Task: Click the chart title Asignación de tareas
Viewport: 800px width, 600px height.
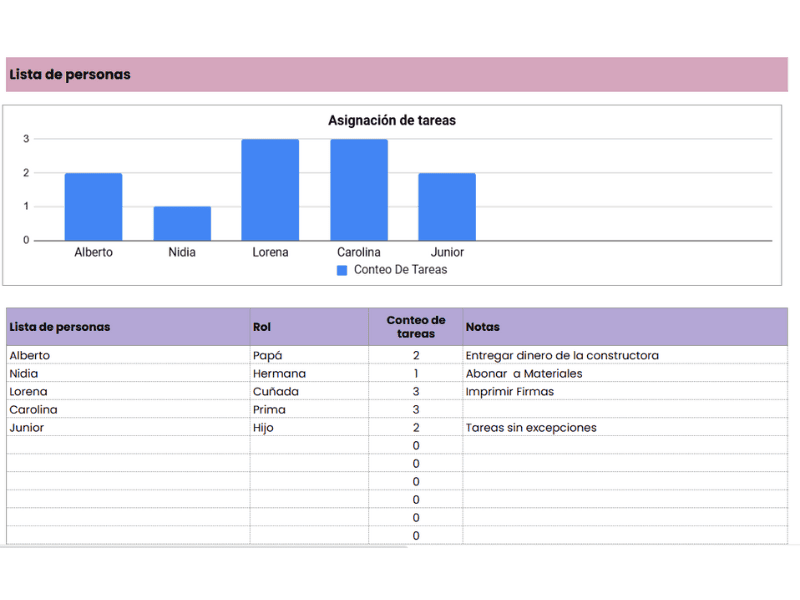Action: (392, 120)
